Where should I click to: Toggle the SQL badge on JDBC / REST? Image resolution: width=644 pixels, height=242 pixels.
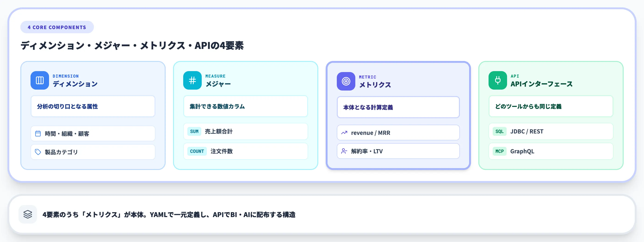tap(499, 131)
